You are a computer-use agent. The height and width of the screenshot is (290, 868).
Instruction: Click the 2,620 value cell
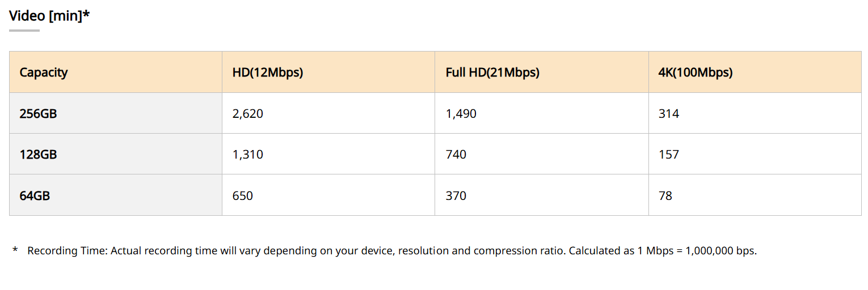coord(248,114)
